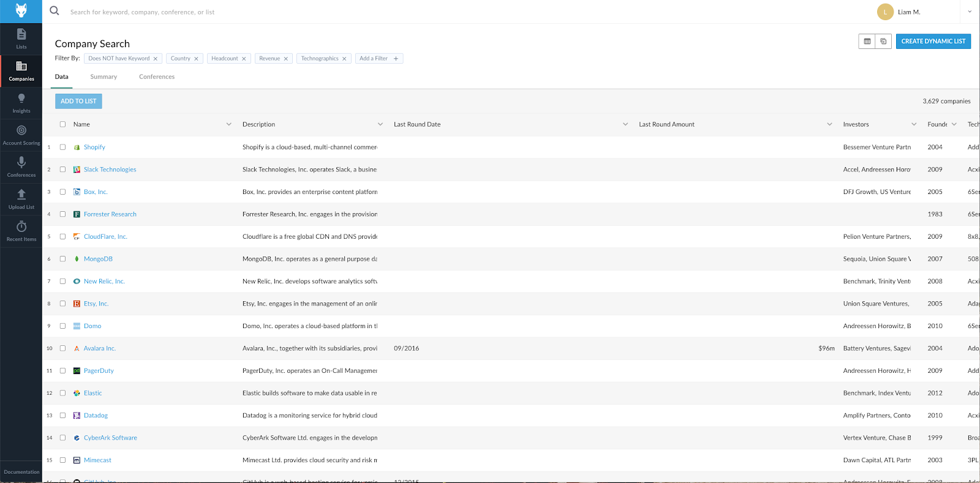980x483 pixels.
Task: Click the Etsy logo icon
Action: (x=77, y=304)
